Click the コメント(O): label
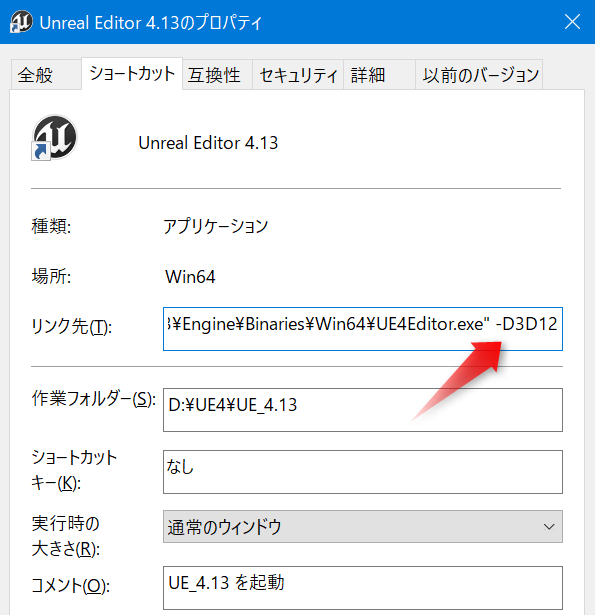This screenshot has height=615, width=595. click(x=71, y=586)
